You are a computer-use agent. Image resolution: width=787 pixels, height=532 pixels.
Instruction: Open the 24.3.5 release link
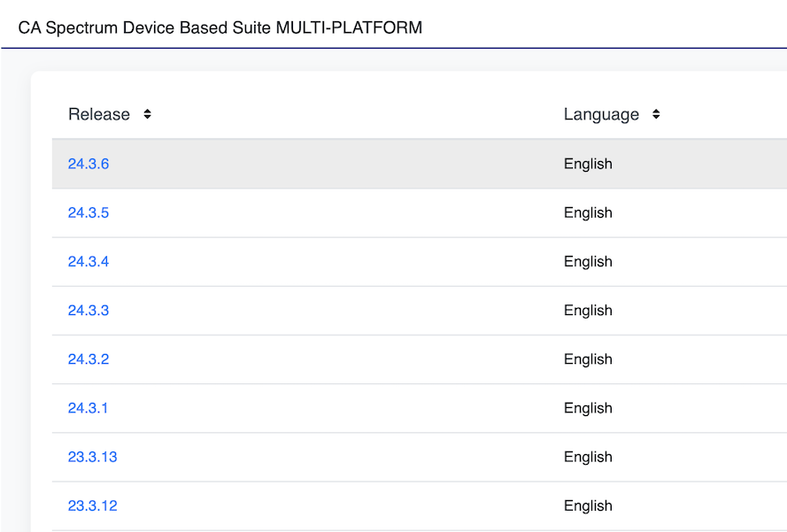[x=89, y=212]
